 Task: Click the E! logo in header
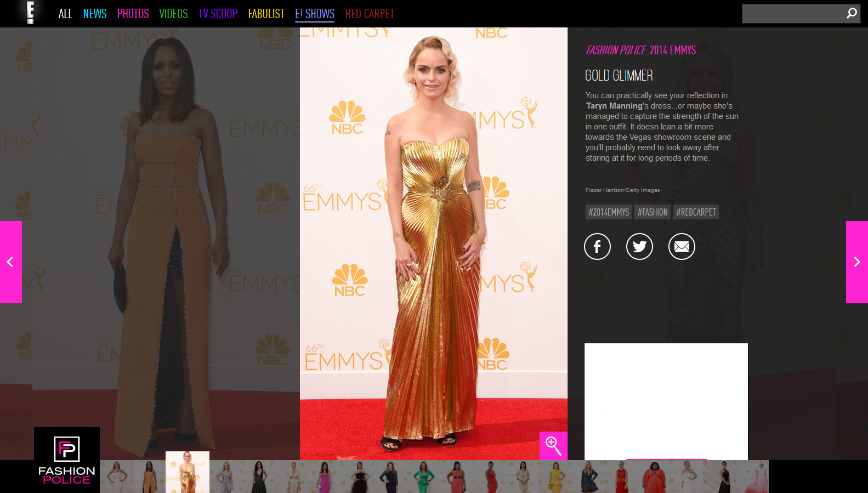31,13
